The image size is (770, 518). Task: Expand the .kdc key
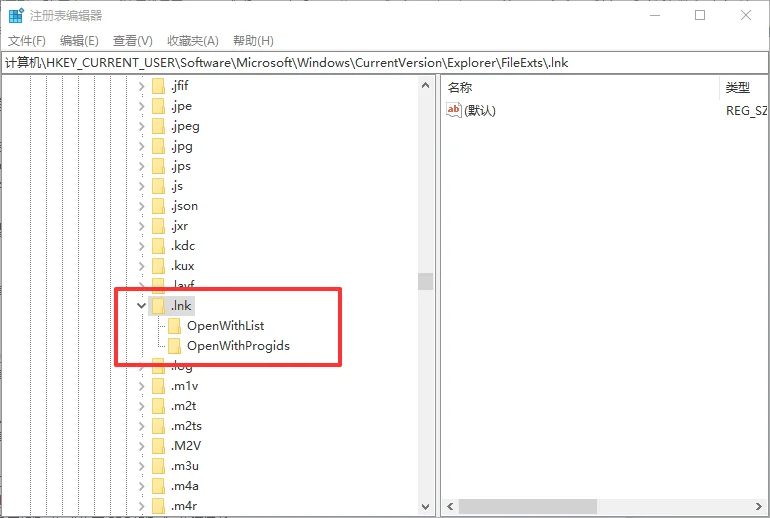tap(141, 246)
